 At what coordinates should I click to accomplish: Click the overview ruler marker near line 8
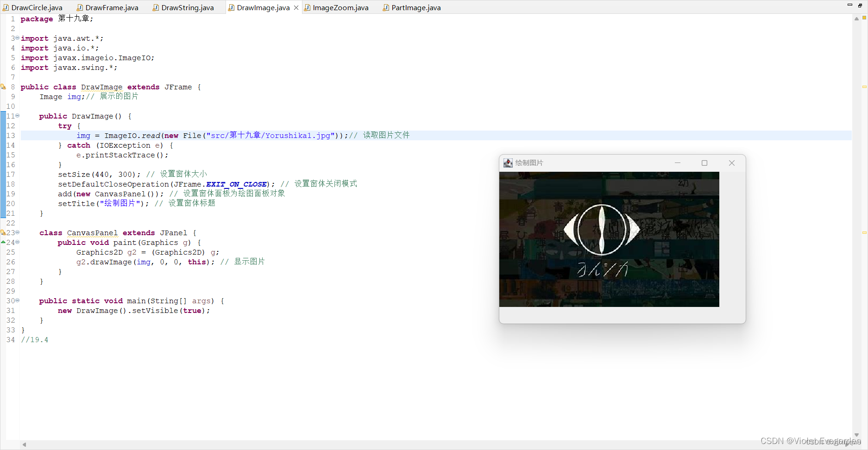[864, 87]
